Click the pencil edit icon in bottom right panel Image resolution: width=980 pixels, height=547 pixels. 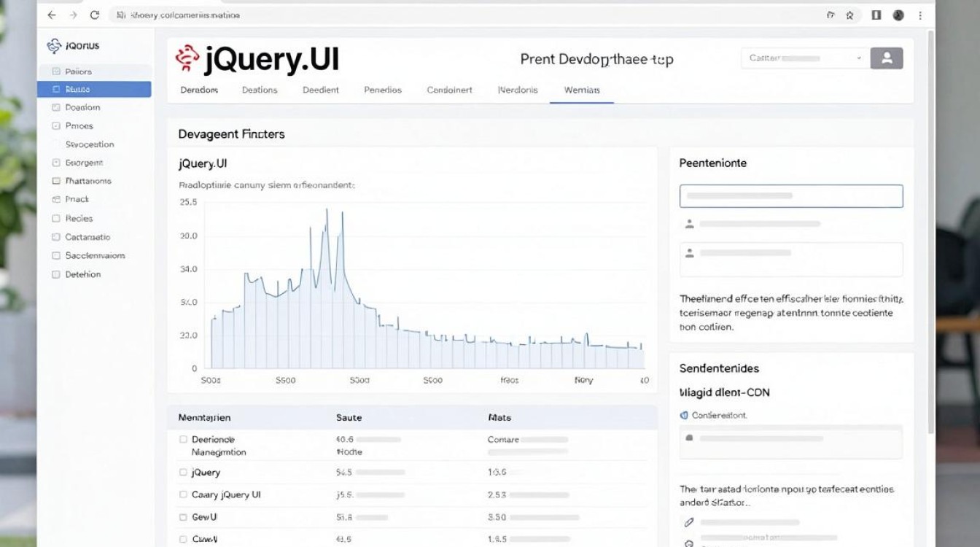tap(689, 522)
